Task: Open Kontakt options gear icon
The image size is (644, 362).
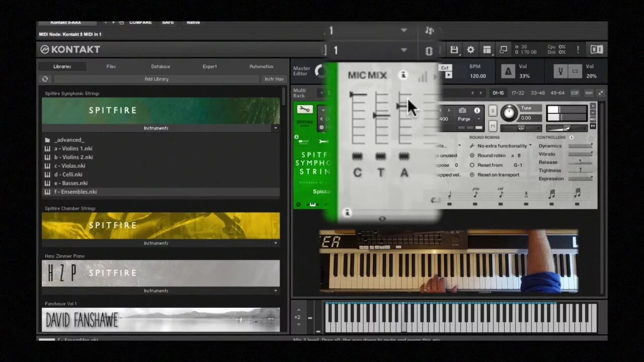Action: 470,50
